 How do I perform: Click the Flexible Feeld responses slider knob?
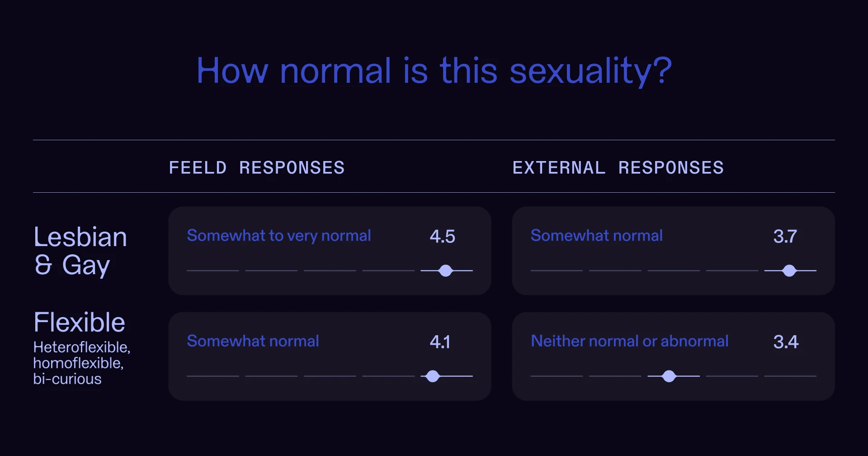coord(433,376)
